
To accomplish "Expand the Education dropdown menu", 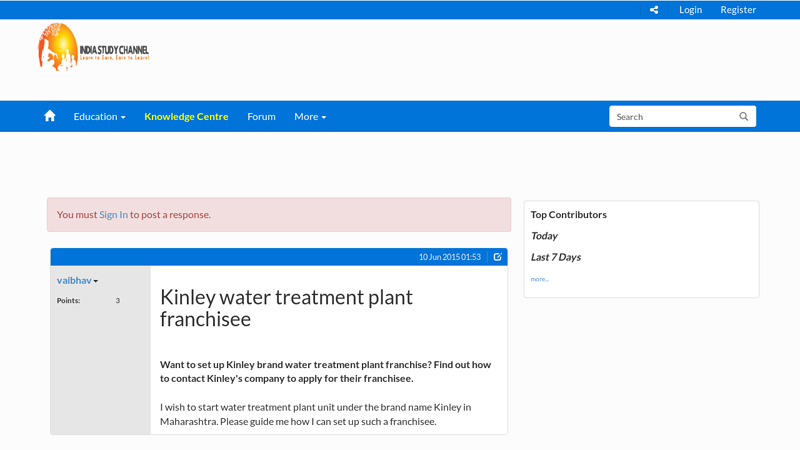I will [99, 117].
